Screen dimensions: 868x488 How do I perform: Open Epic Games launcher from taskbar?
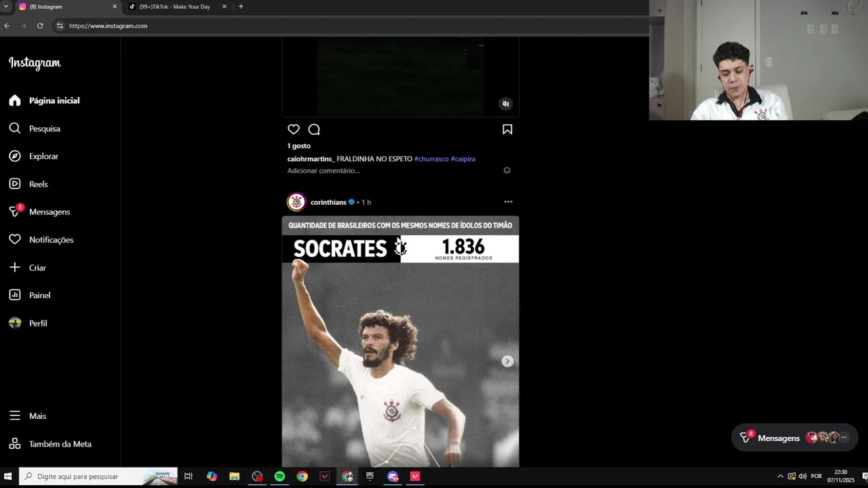coord(370,476)
